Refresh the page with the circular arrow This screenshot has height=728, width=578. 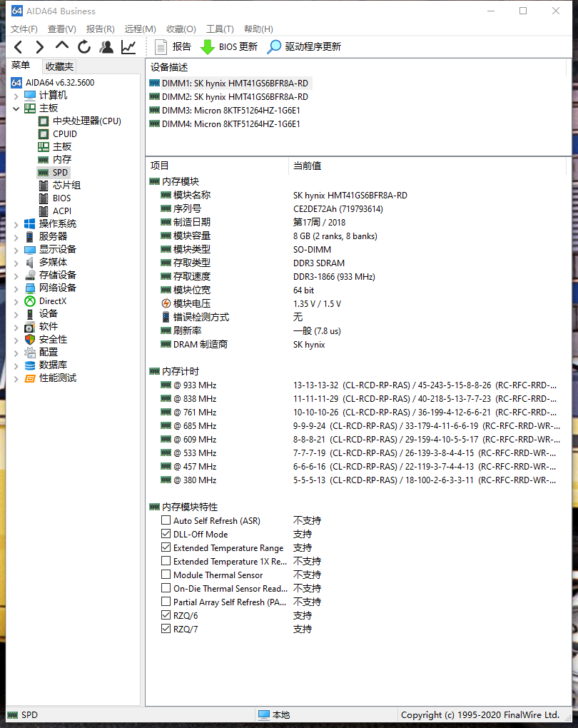point(84,47)
